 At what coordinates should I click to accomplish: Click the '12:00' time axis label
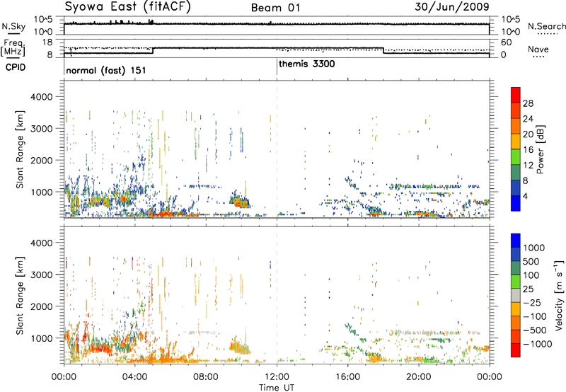(277, 377)
